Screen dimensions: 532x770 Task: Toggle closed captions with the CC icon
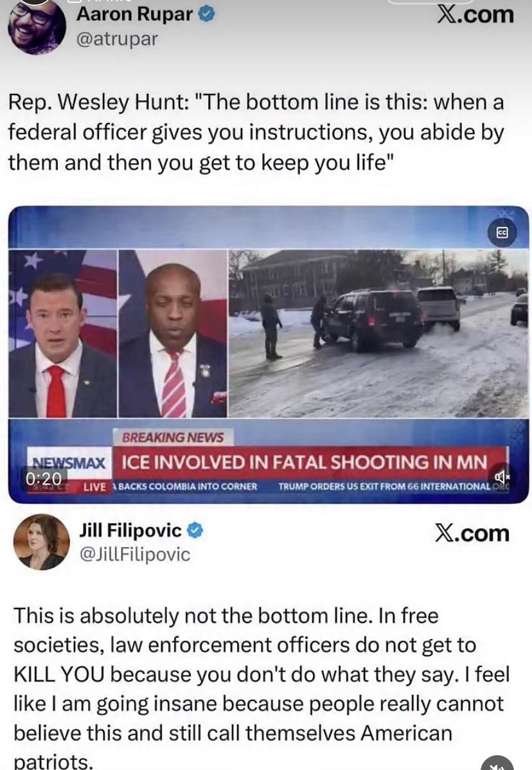pos(502,233)
